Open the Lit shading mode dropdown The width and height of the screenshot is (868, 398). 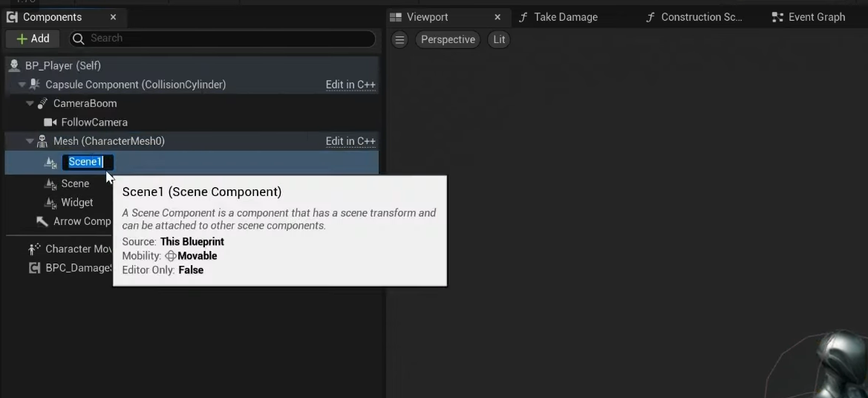(499, 39)
